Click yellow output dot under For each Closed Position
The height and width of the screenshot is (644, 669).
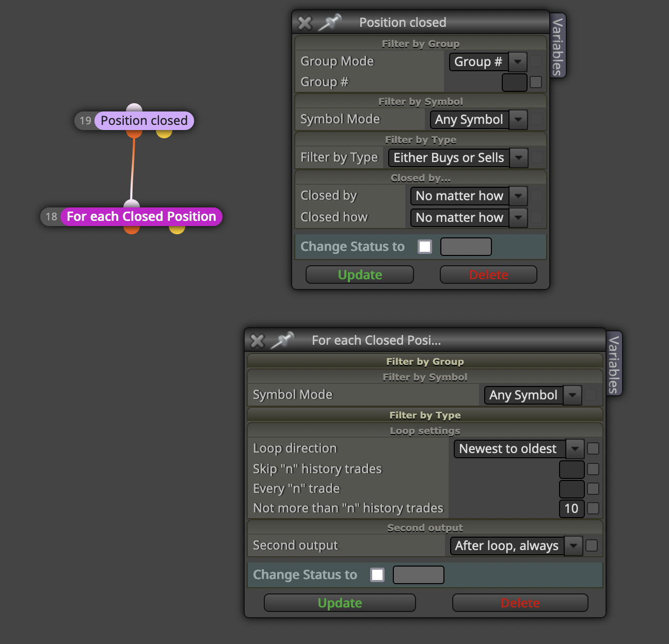tap(177, 229)
